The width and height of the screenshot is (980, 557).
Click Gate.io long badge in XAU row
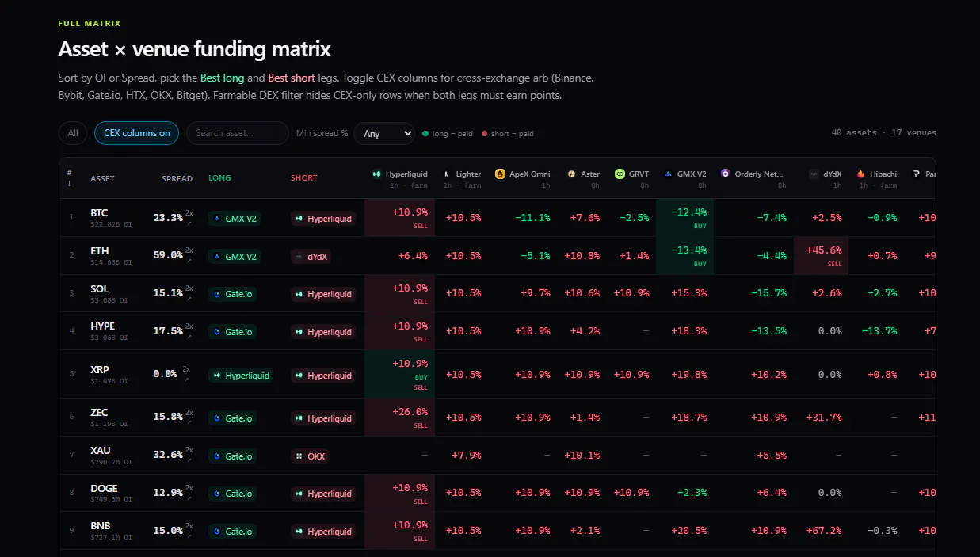point(233,456)
